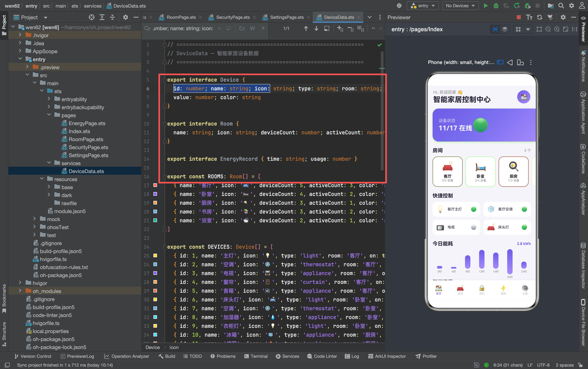Open the search everywhere magnifier icon
Viewport: 588px width, 369px height.
(x=561, y=6)
